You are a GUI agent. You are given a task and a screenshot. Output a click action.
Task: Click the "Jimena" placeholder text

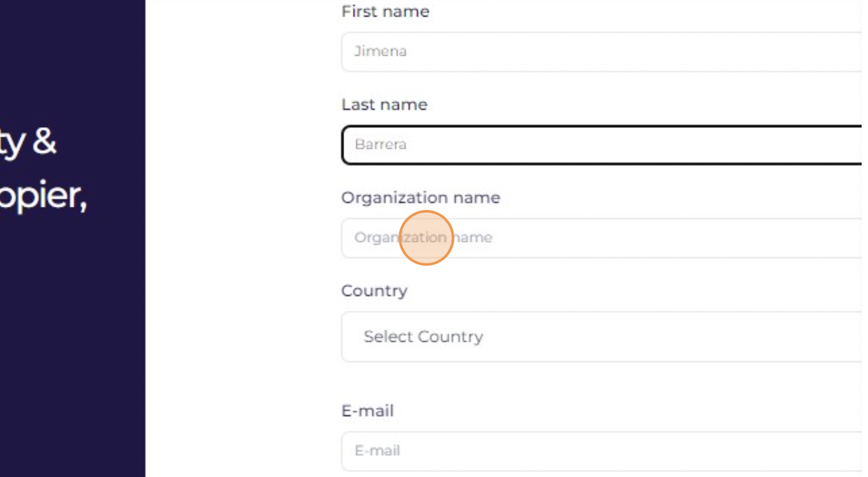tap(380, 51)
